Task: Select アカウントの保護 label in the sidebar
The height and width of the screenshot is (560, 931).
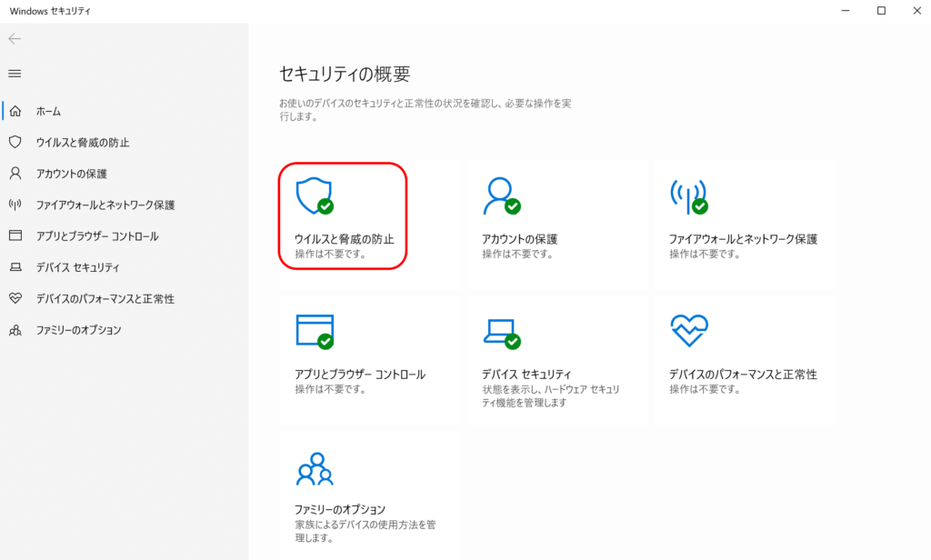Action: pyautogui.click(x=71, y=174)
